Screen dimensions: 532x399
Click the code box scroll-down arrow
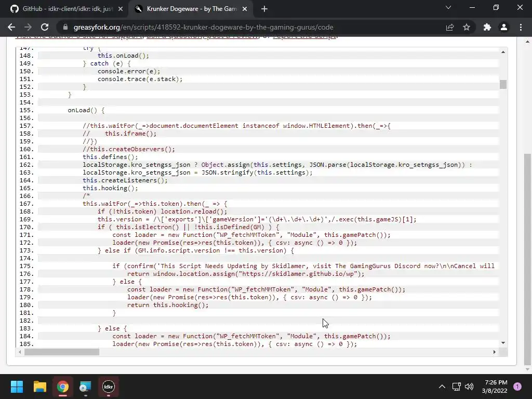coord(503,343)
